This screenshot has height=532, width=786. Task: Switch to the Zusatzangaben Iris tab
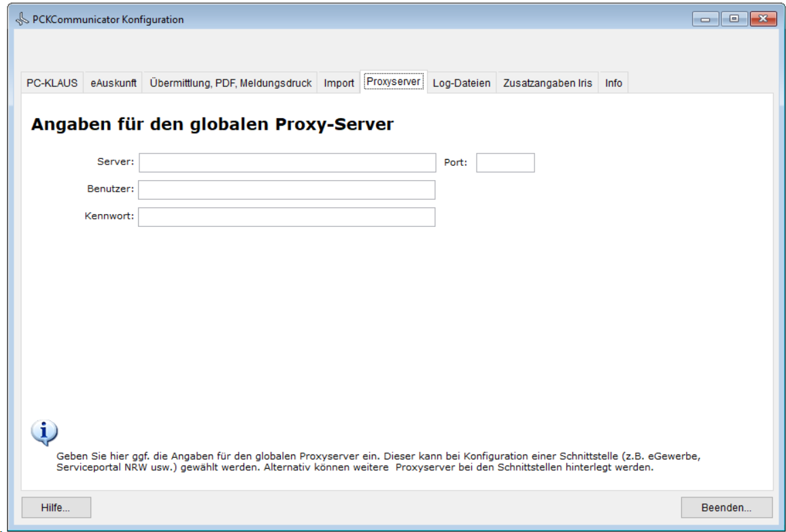547,83
